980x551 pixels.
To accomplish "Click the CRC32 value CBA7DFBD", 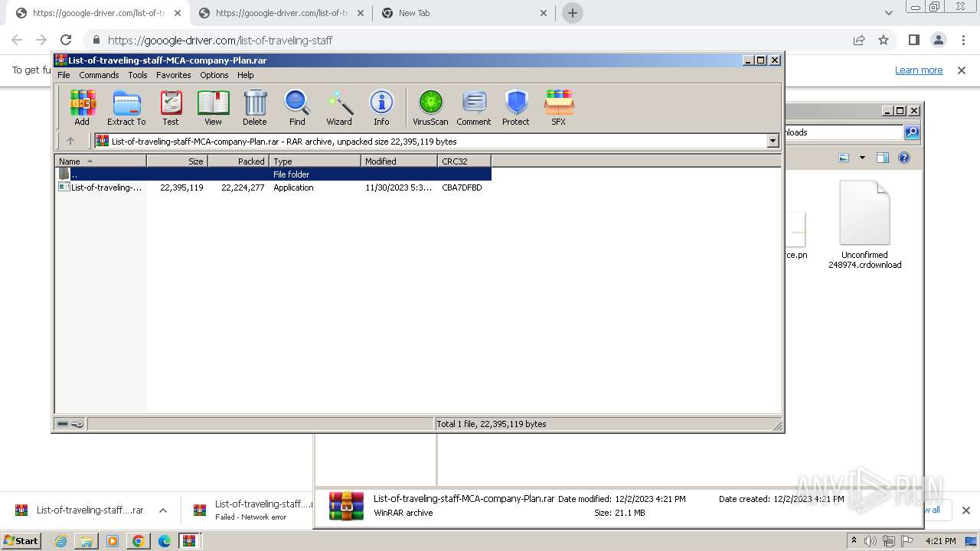I will pos(462,187).
